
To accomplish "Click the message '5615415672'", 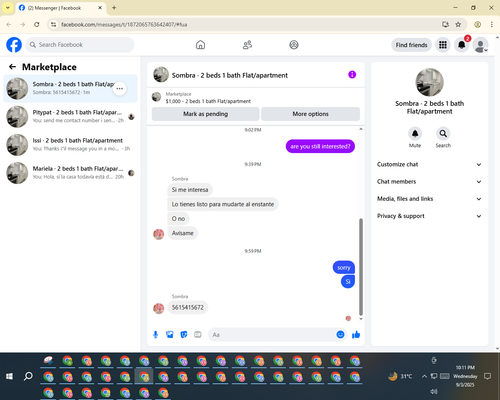I will coord(188,307).
